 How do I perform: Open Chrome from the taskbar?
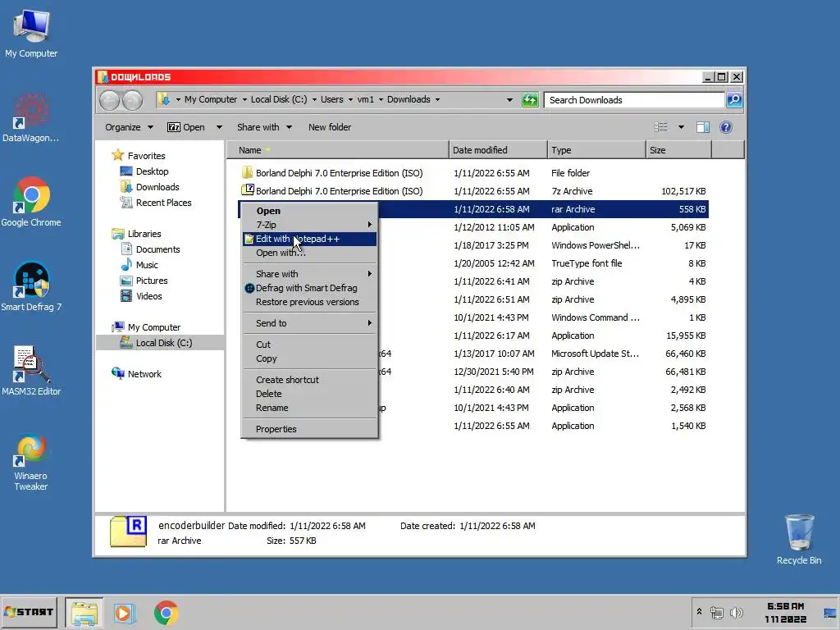click(166, 612)
